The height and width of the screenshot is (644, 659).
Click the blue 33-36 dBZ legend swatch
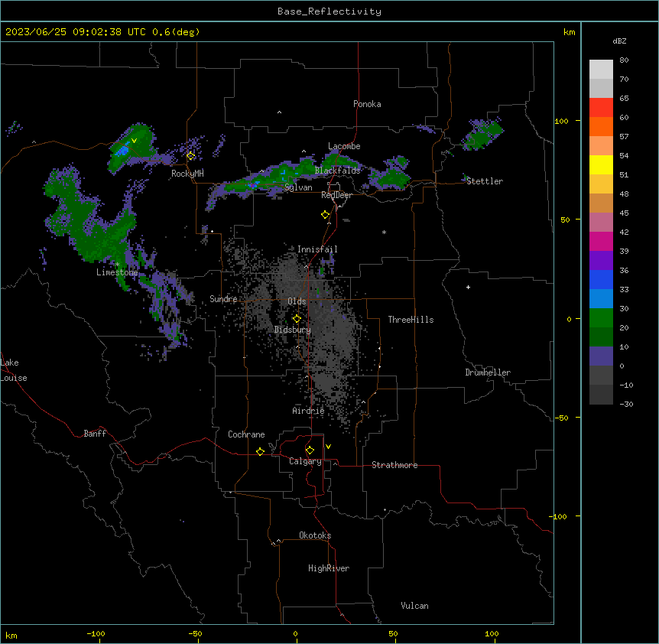coord(601,279)
